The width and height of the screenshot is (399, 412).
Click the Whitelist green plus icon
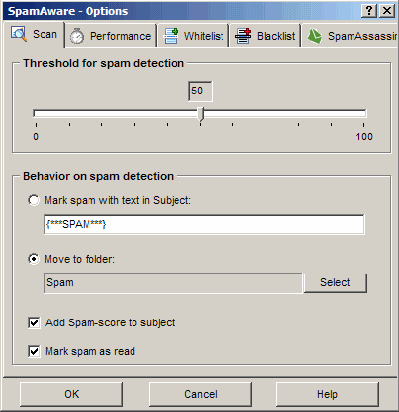(x=171, y=36)
